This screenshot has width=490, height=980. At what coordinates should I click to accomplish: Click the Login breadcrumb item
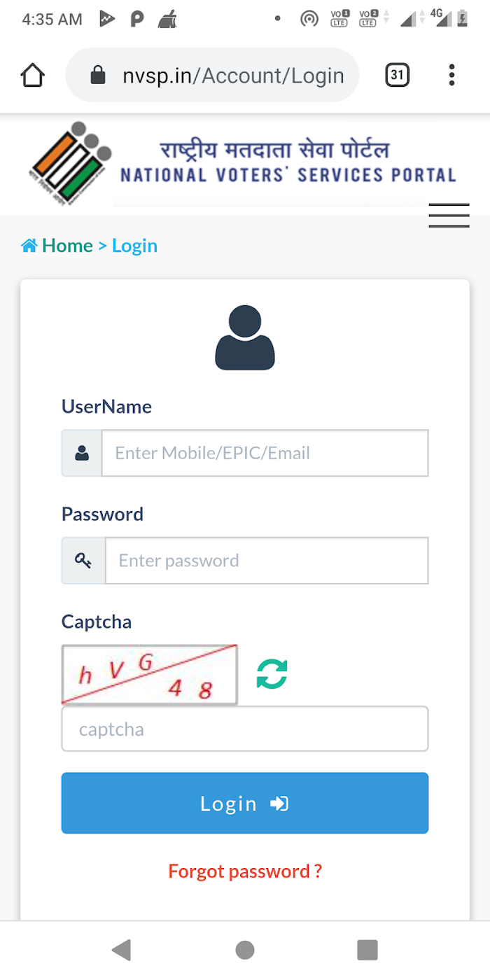point(134,246)
